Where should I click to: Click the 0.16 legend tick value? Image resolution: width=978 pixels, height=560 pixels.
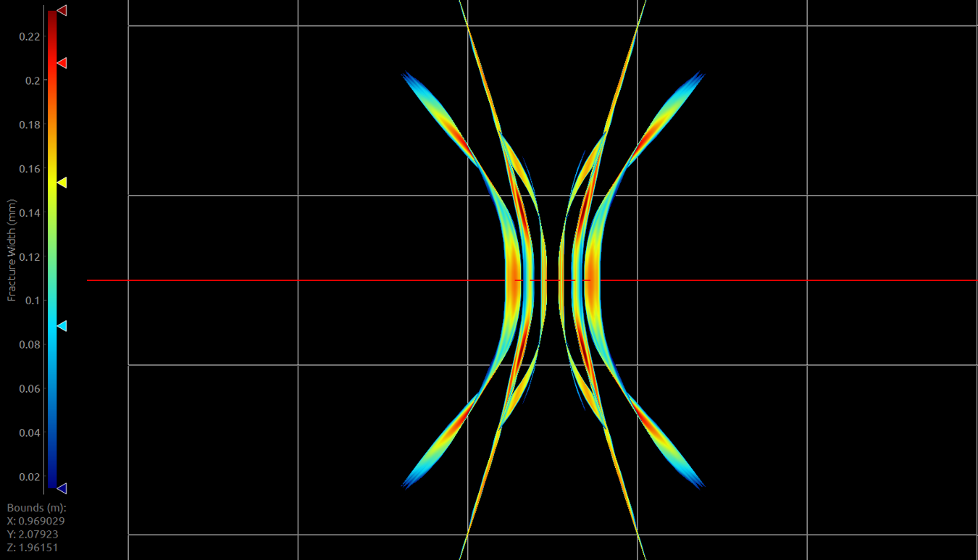(x=30, y=169)
